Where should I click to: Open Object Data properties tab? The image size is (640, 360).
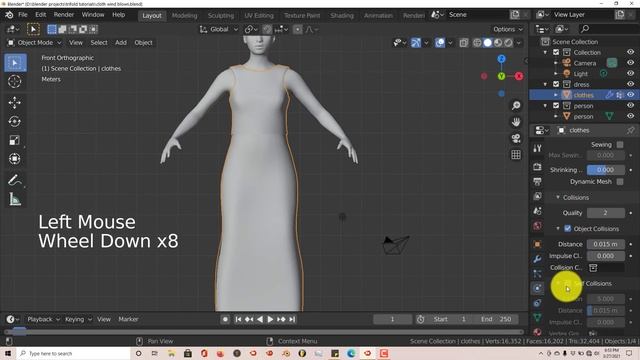[537, 318]
